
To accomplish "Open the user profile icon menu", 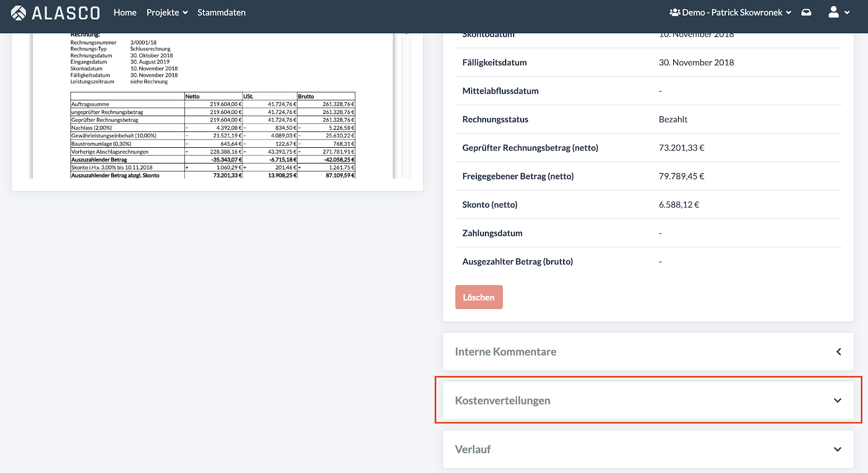I will (x=839, y=12).
